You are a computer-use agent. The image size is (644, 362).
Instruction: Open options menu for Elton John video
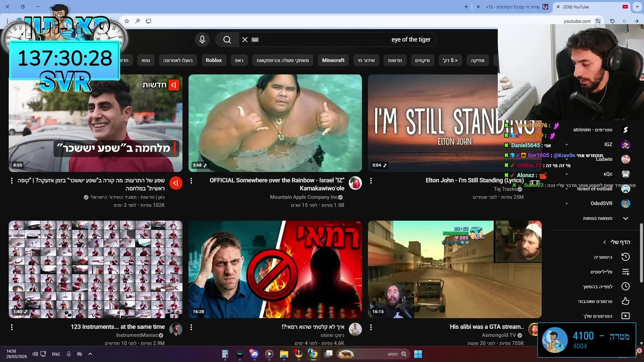pos(371,180)
